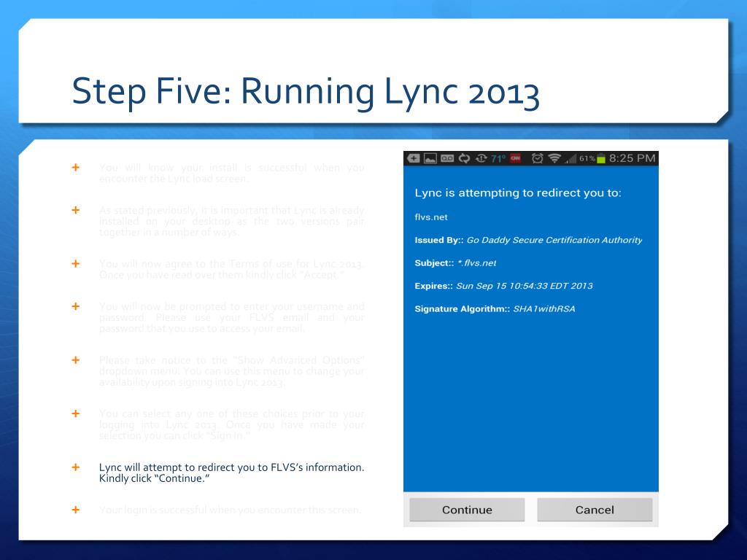This screenshot has width=747, height=560.
Task: Tap the 71° weather temperature indicator
Action: coord(498,158)
